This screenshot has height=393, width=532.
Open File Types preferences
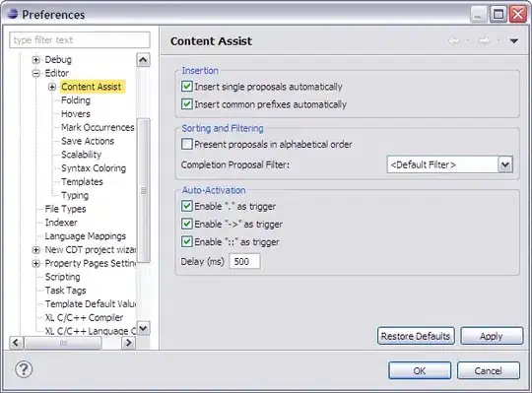[65, 209]
